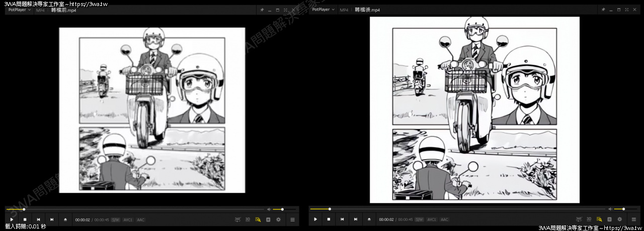Open the hamburger menu in left player
The width and height of the screenshot is (644, 231).
pyautogui.click(x=292, y=219)
